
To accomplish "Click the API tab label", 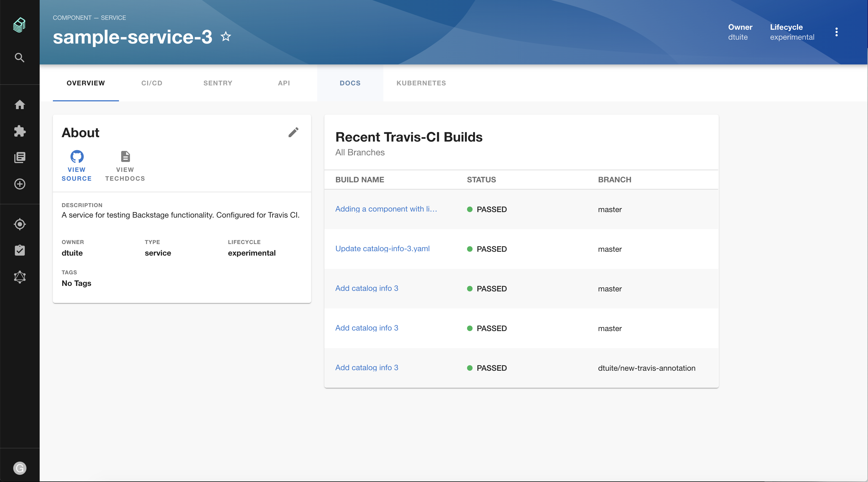I will click(x=284, y=83).
